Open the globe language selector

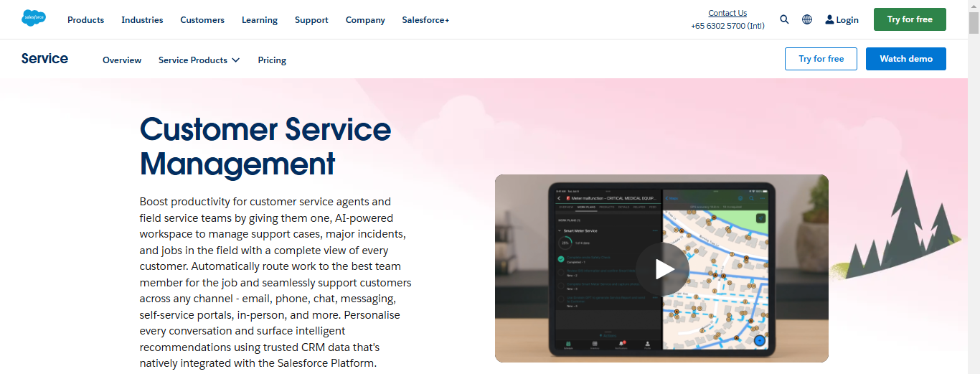point(807,19)
